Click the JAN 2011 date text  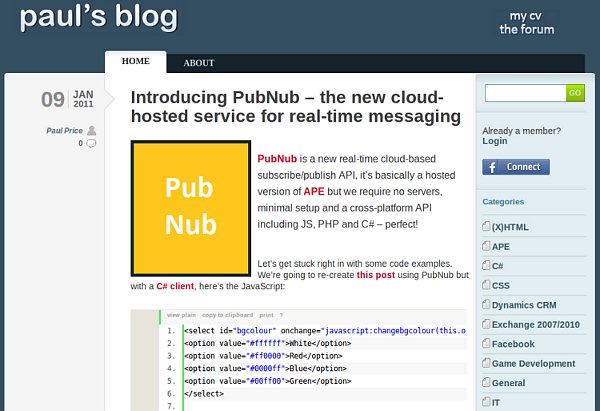83,99
